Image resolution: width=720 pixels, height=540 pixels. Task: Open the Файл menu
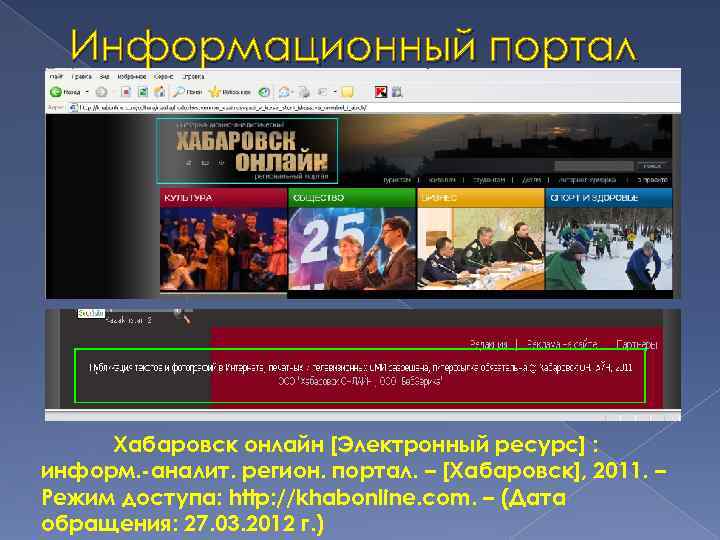pos(56,77)
